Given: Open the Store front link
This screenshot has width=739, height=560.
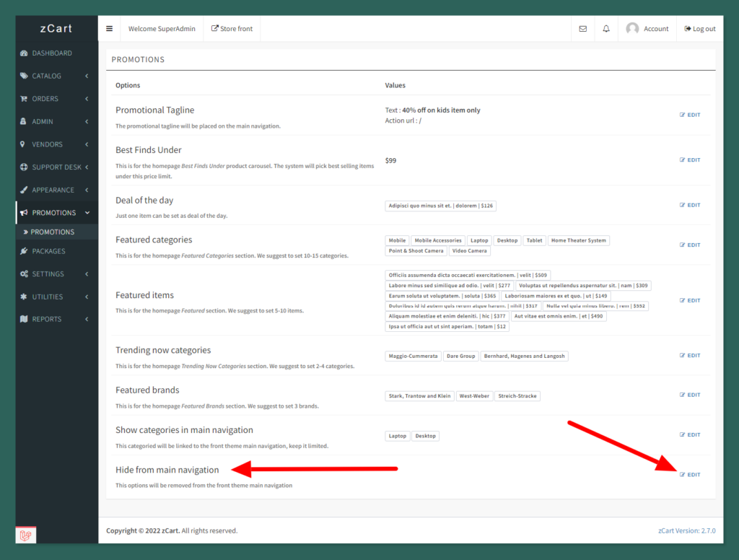Looking at the screenshot, I should (232, 29).
